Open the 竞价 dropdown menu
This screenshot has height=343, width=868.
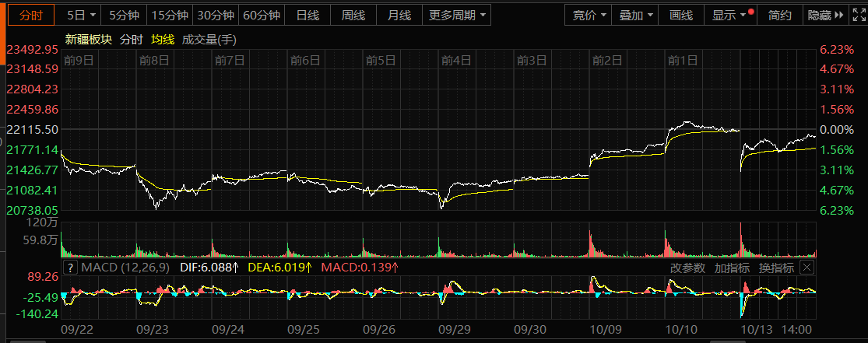click(x=589, y=15)
